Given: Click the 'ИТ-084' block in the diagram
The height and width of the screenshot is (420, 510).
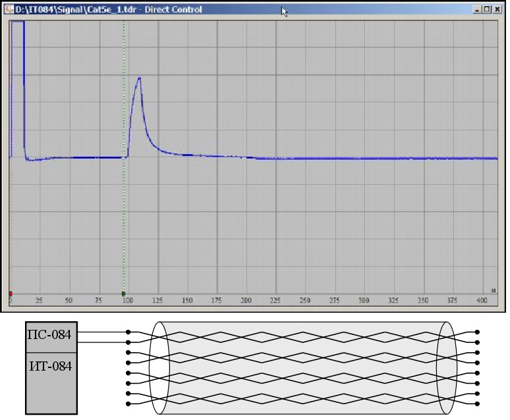Looking at the screenshot, I should click(x=51, y=383).
